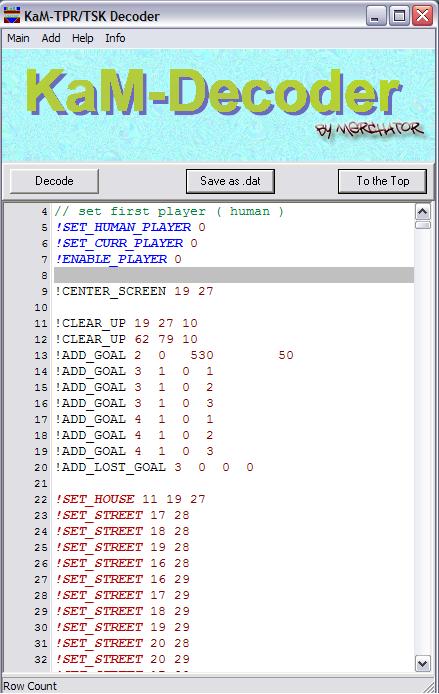Click the To the Top button
439x694 pixels.
[x=382, y=181]
